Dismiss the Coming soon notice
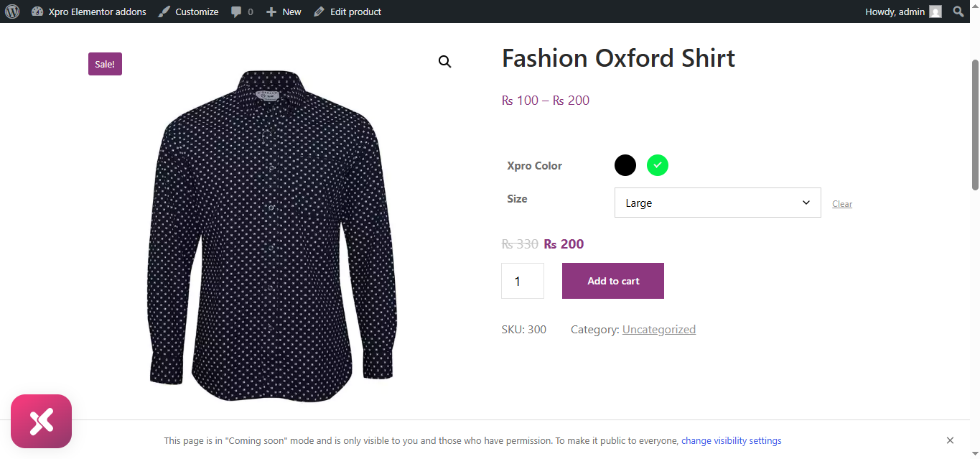This screenshot has width=980, height=459. point(950,440)
